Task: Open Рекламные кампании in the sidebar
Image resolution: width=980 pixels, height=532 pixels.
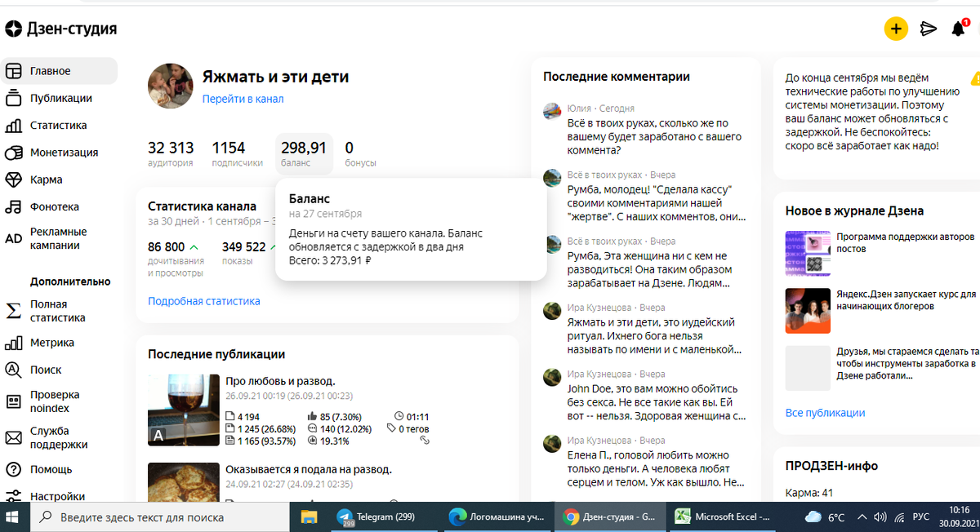Action: click(x=59, y=238)
